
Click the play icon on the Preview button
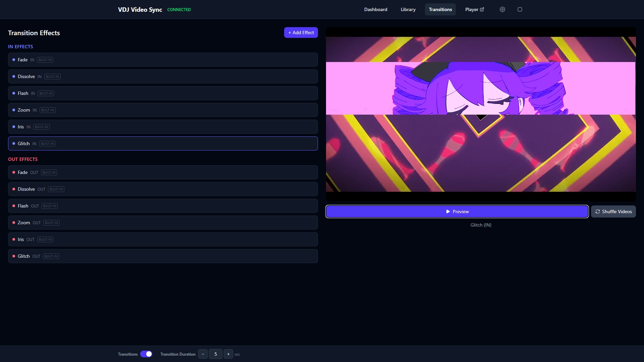(448, 211)
